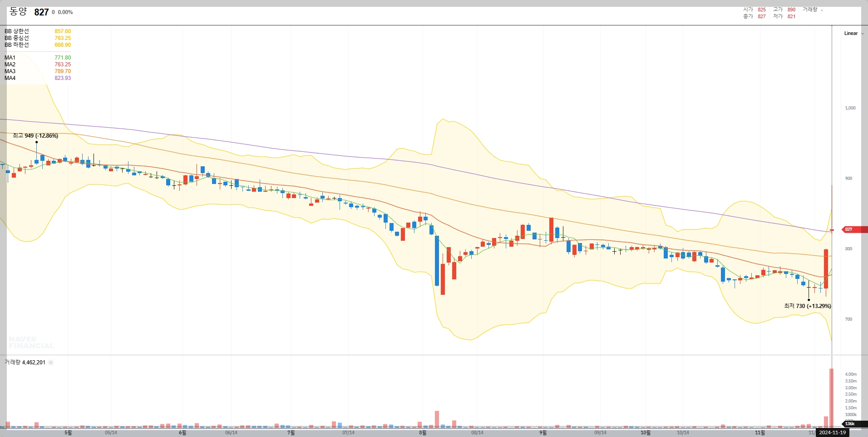Click the 10월 label on time axis
The height and width of the screenshot is (437, 868).
(645, 432)
